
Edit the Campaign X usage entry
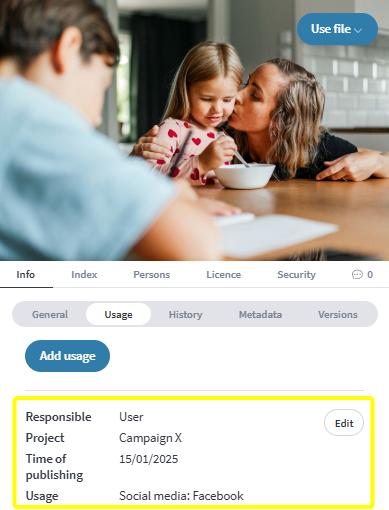click(344, 423)
